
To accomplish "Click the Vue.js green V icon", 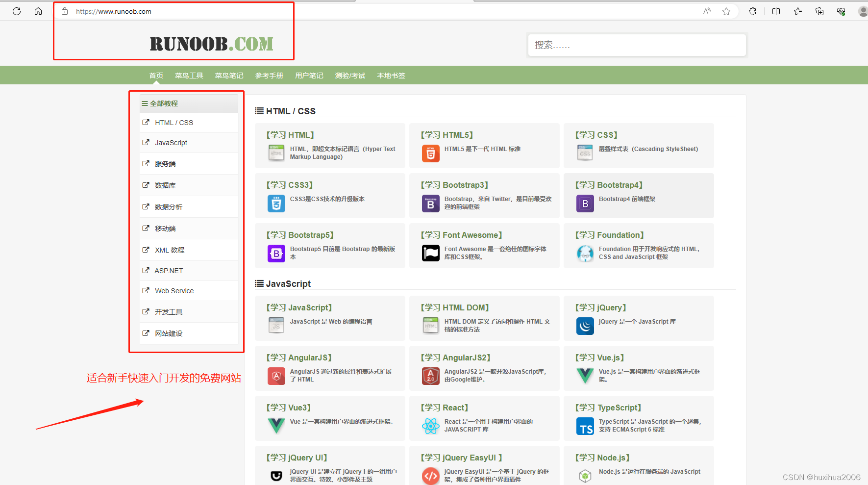I will click(585, 376).
